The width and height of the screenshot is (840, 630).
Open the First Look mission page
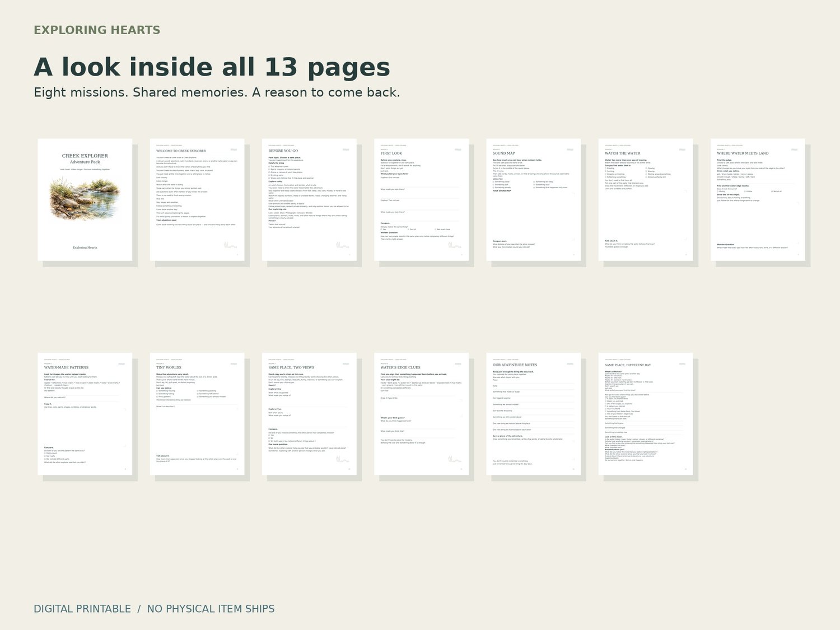tap(421, 200)
